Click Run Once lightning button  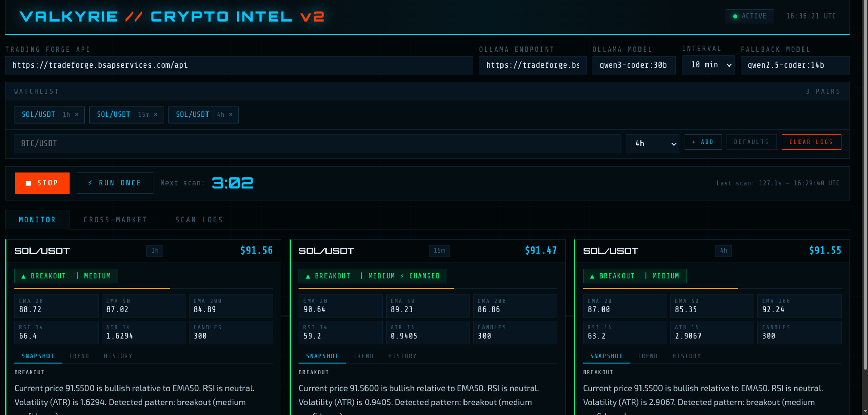[115, 183]
